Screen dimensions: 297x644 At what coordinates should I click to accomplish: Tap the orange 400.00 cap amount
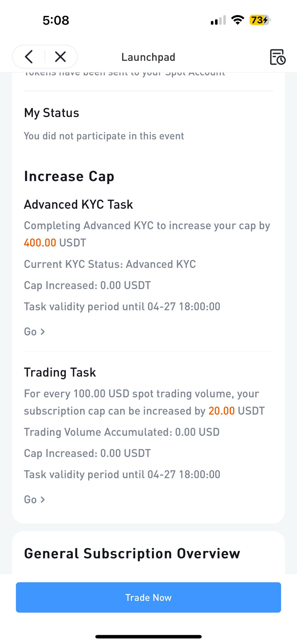pos(40,243)
